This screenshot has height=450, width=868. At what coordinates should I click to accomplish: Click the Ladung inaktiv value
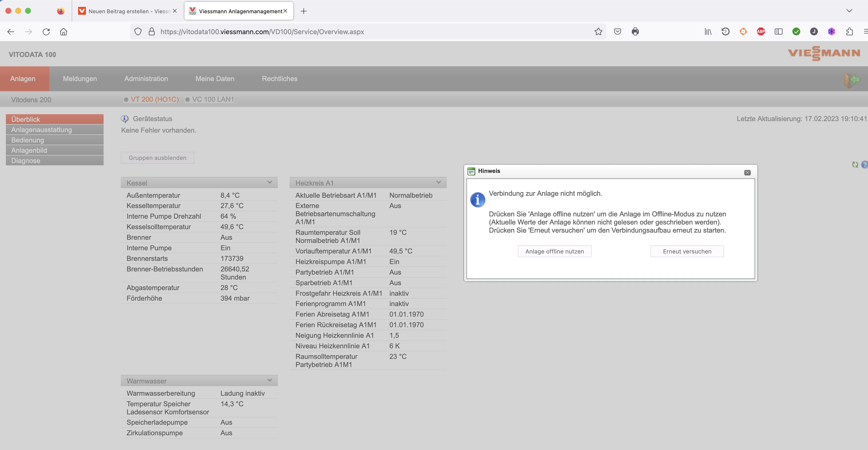pyautogui.click(x=243, y=393)
